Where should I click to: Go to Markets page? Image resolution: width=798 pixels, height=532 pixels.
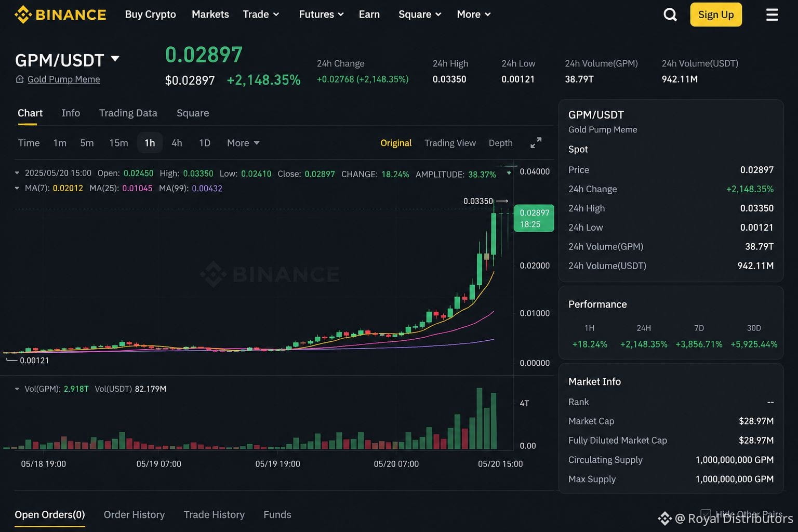click(210, 15)
